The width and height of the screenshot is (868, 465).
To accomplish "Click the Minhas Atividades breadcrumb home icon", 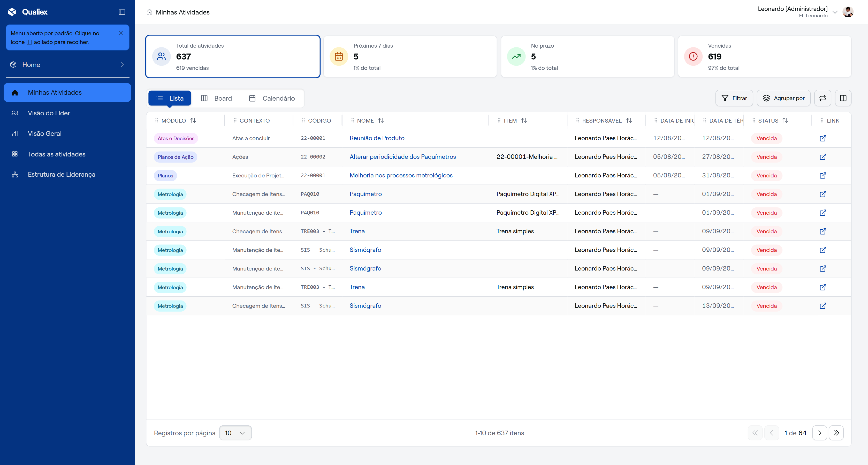I will 149,12.
